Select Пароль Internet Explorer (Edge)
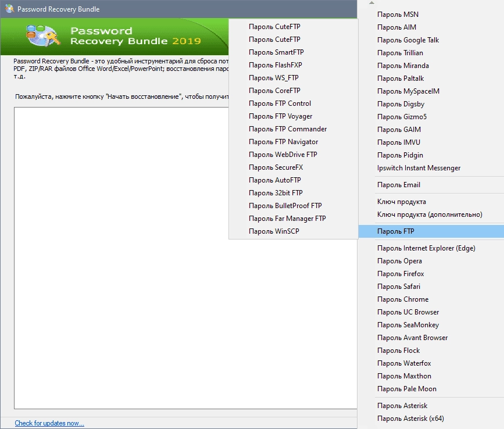This screenshot has width=504, height=429. (431, 248)
